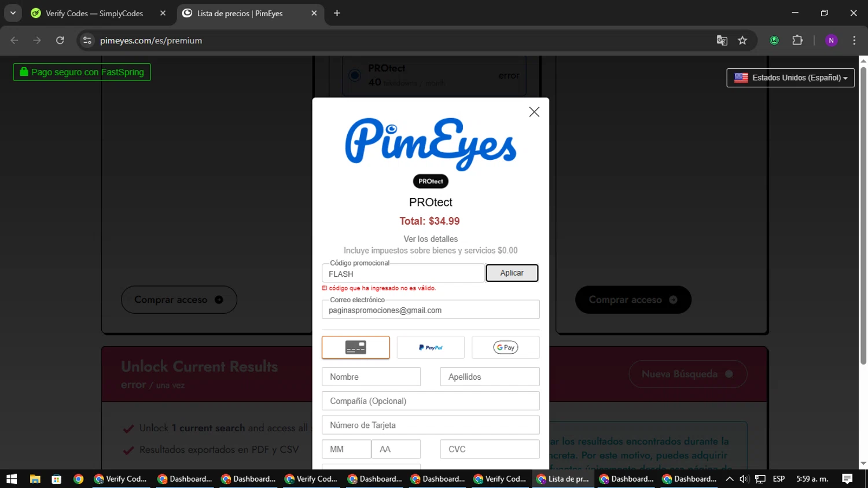Click the MM expiry month field

pos(347,449)
